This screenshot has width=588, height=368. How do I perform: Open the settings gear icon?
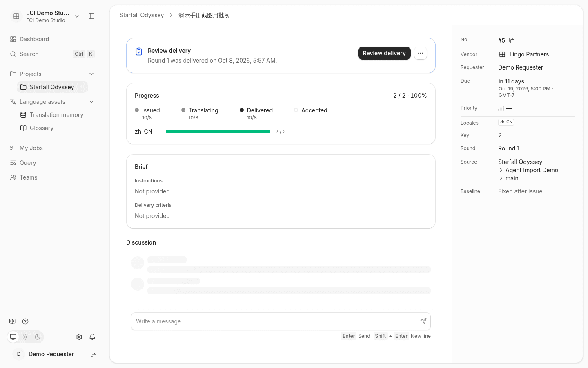click(79, 337)
